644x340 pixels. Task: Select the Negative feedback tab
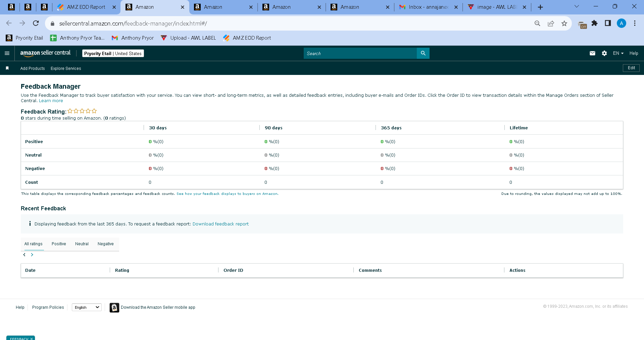pyautogui.click(x=106, y=244)
